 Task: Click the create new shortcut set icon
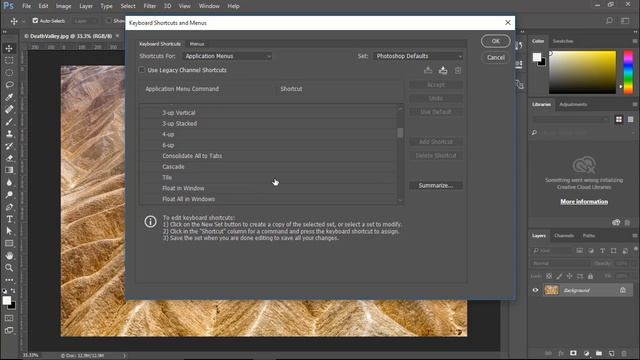[x=443, y=71]
